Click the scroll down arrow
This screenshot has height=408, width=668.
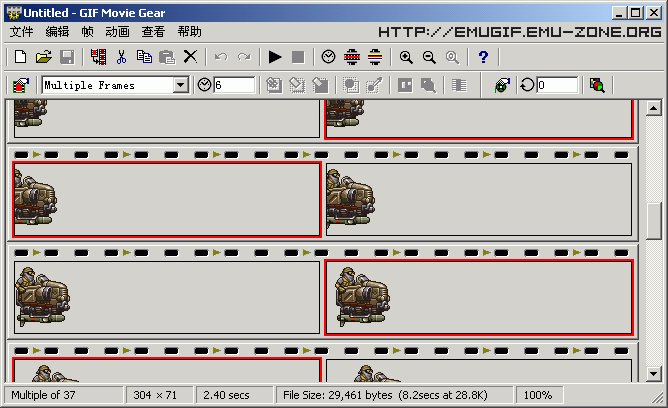tap(654, 374)
